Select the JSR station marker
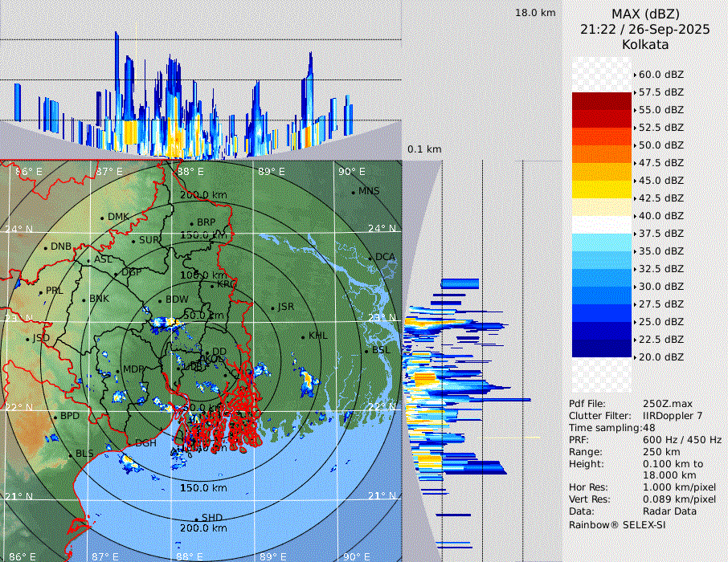The image size is (728, 562). [x=272, y=308]
